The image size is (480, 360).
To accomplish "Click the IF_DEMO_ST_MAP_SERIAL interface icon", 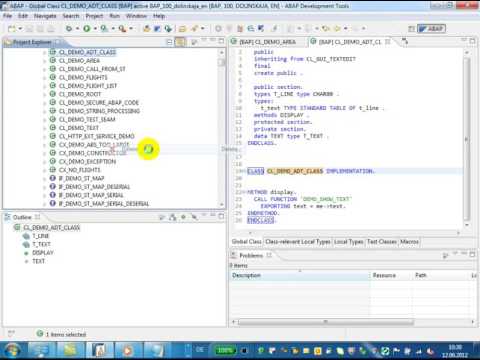I will click(53, 195).
